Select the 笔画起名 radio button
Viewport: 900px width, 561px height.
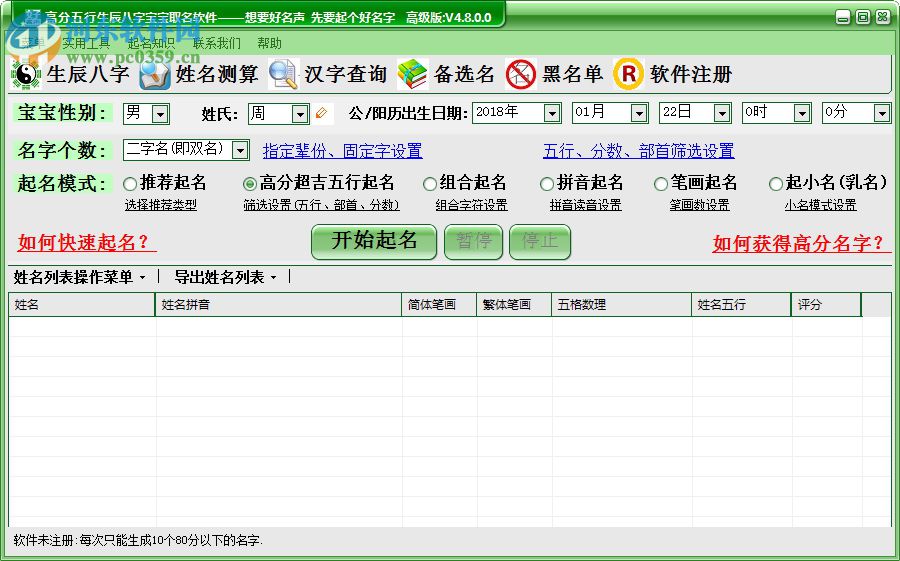(661, 184)
